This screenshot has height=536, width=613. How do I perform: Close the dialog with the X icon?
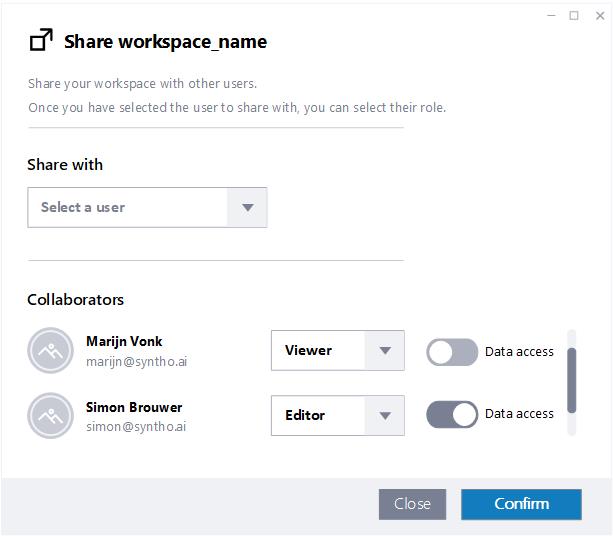[x=600, y=16]
